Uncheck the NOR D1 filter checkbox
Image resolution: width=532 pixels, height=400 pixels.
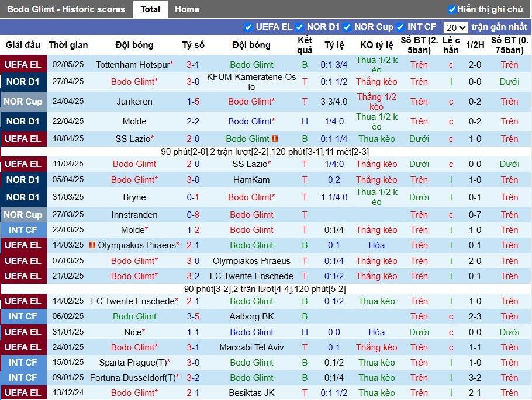(x=299, y=27)
